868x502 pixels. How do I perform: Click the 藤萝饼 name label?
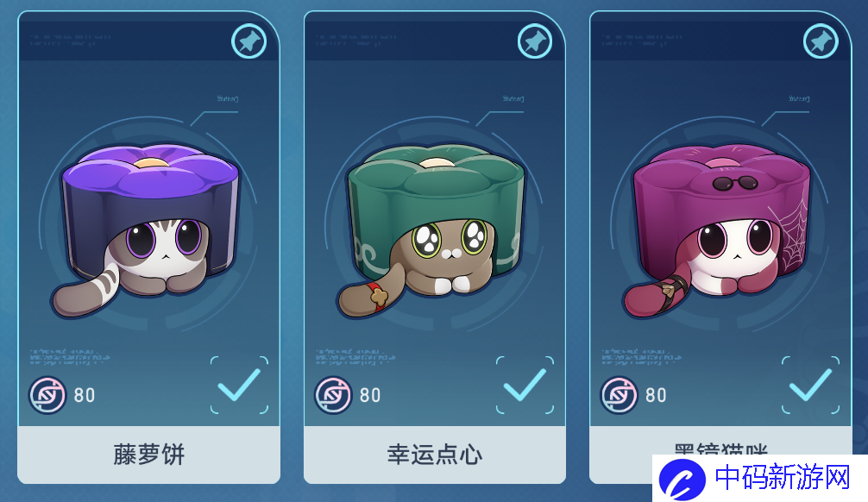coord(149,455)
